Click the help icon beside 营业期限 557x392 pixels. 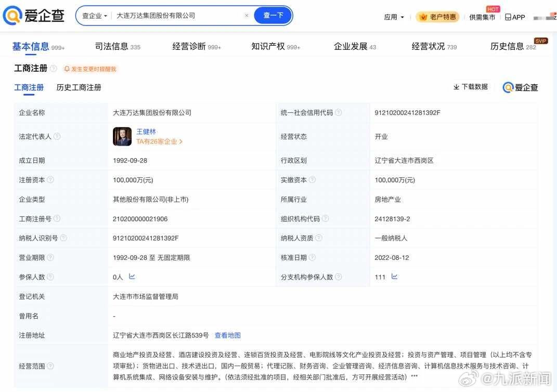[x=50, y=257]
